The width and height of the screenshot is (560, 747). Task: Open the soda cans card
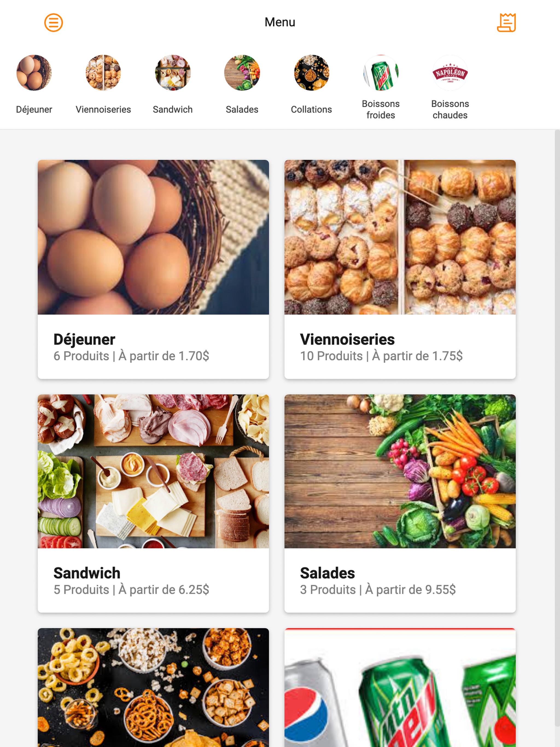coord(400,687)
